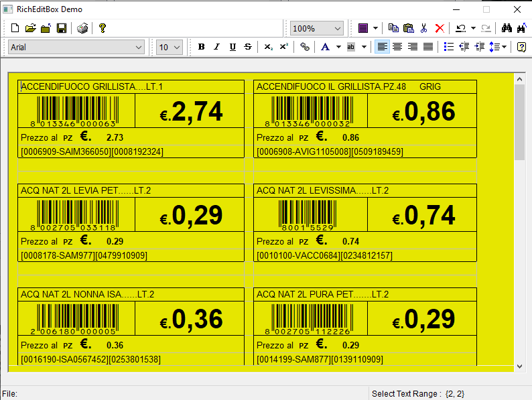Undo the last action
532x400 pixels.
pos(460,28)
